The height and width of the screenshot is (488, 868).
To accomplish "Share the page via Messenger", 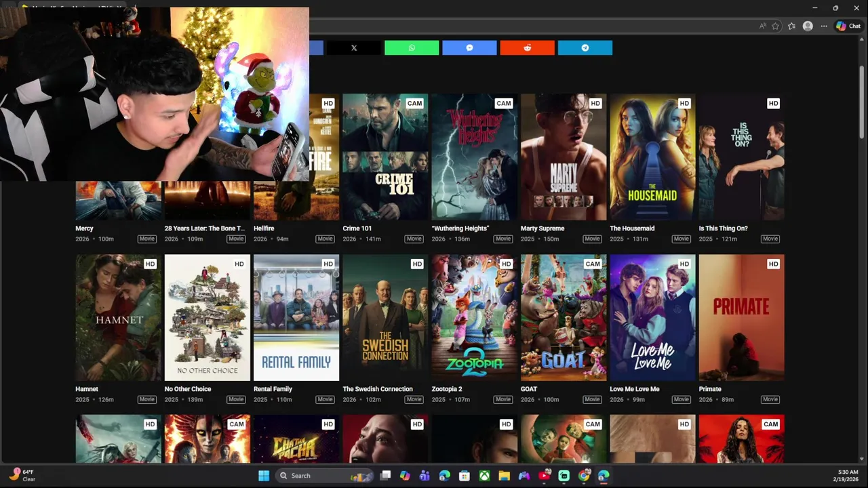I will coord(469,48).
